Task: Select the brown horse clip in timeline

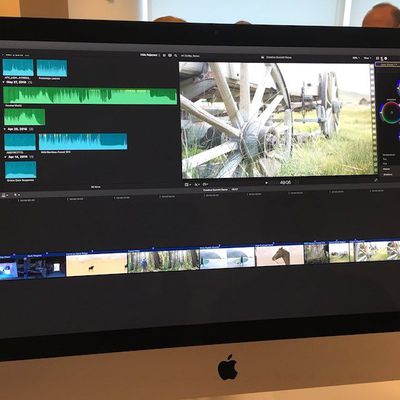Action: pos(279,256)
